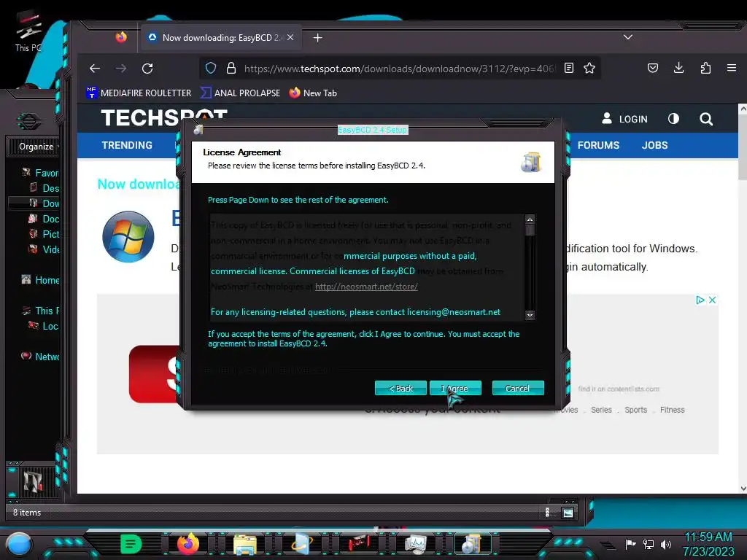Open the FORUMS menu on TechSpot
The height and width of the screenshot is (560, 747).
598,145
